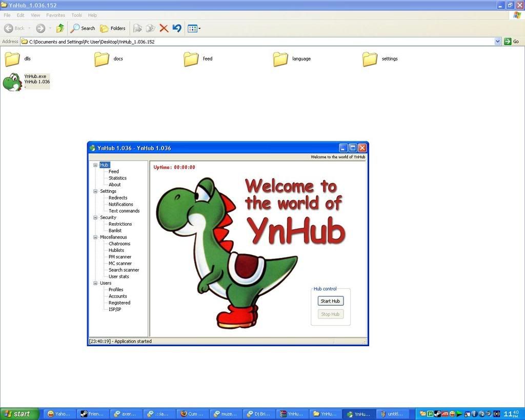This screenshot has height=420, width=525.
Task: Collapse the Hub tree node
Action: click(x=95, y=165)
